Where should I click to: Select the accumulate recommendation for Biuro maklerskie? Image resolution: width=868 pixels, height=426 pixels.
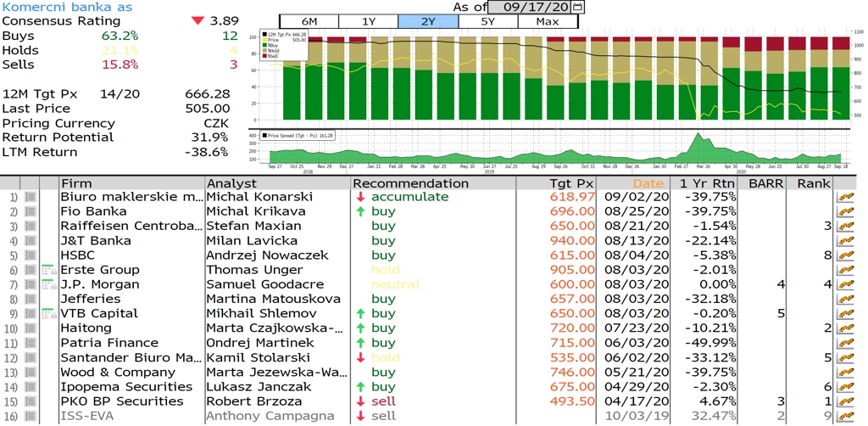pos(410,197)
